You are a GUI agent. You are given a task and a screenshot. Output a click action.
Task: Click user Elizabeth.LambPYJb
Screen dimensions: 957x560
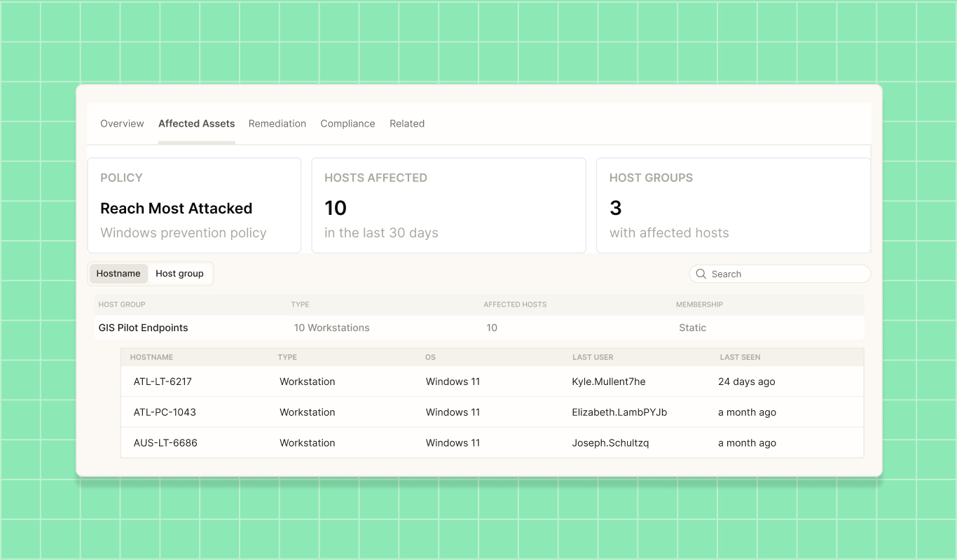[x=619, y=412]
